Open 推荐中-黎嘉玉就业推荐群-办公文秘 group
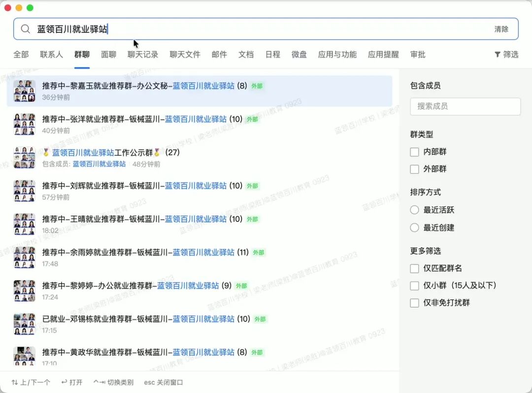This screenshot has width=532, height=393. click(199, 91)
